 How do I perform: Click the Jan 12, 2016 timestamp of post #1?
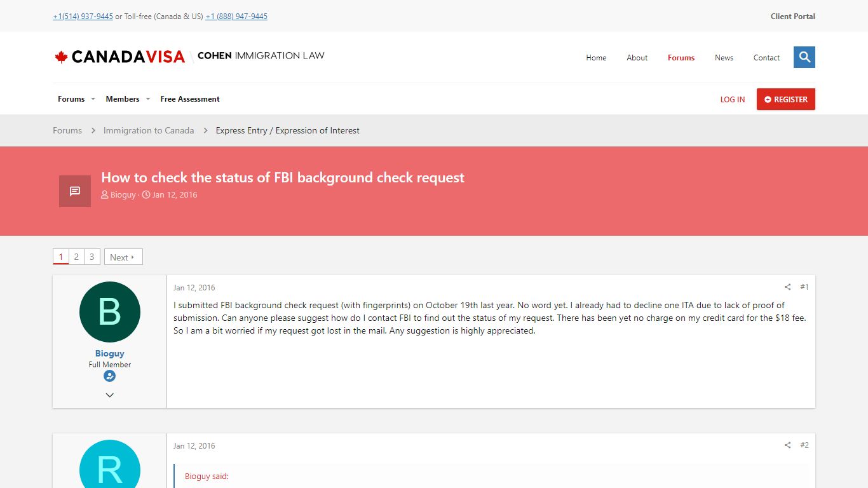pyautogui.click(x=194, y=288)
